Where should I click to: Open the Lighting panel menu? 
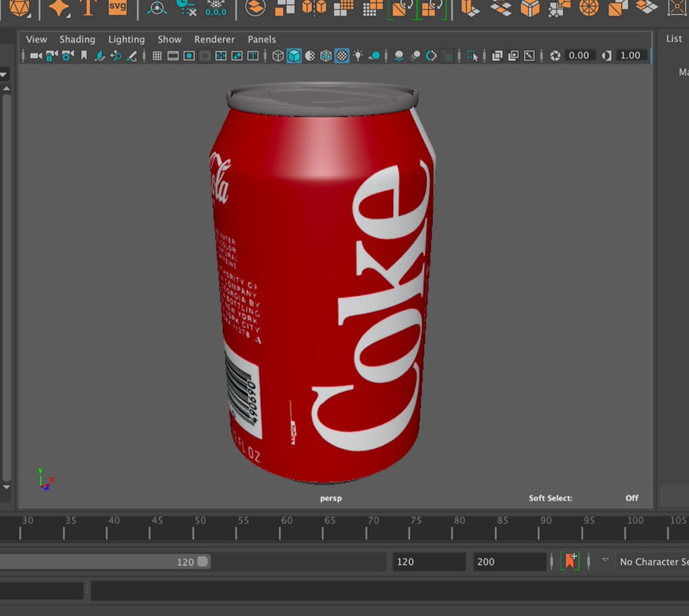127,39
